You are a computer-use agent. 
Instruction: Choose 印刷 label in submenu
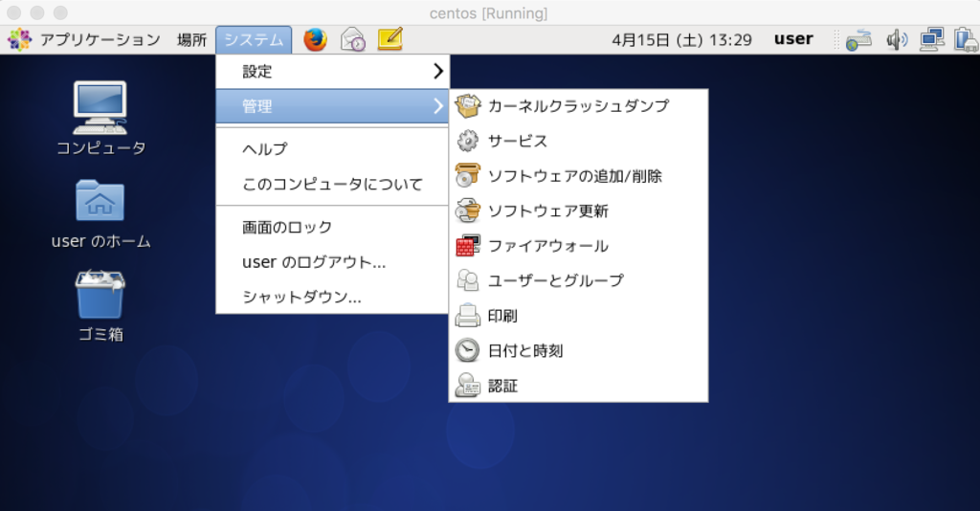pos(502,316)
